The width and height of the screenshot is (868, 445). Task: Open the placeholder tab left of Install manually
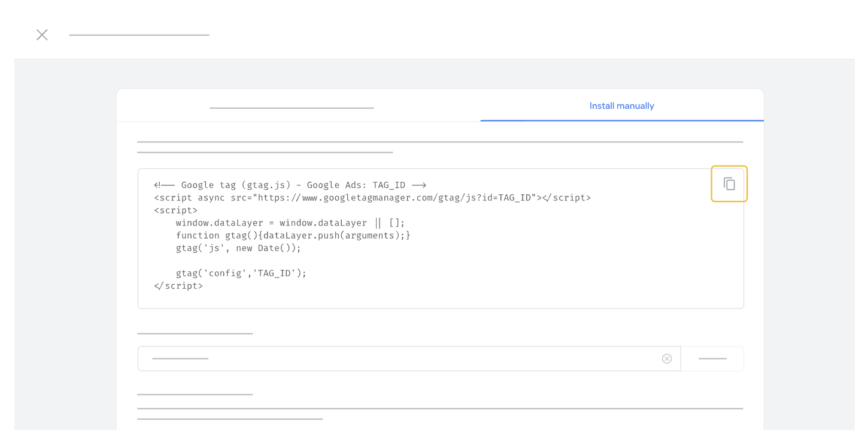(x=292, y=108)
